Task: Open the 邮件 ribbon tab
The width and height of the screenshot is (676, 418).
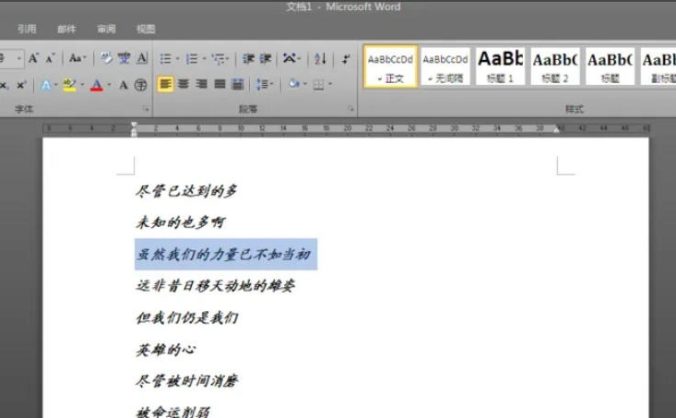Action: coord(66,29)
